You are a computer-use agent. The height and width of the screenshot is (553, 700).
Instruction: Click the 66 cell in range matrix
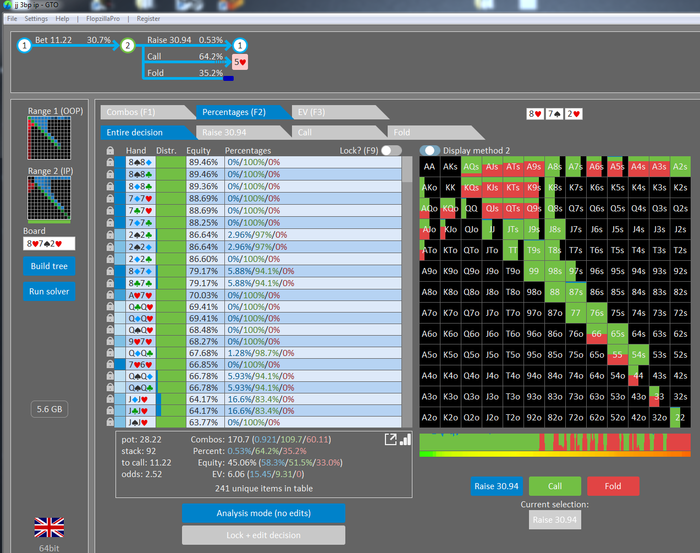click(x=596, y=334)
